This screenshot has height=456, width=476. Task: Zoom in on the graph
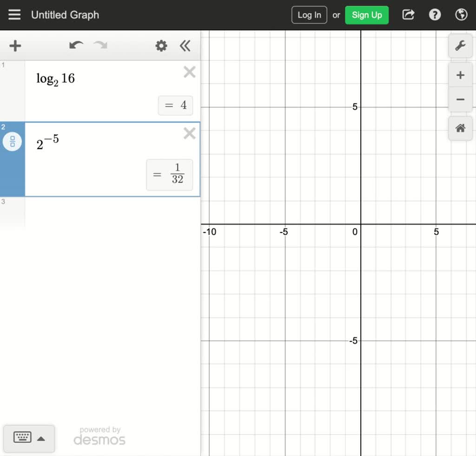pos(460,75)
